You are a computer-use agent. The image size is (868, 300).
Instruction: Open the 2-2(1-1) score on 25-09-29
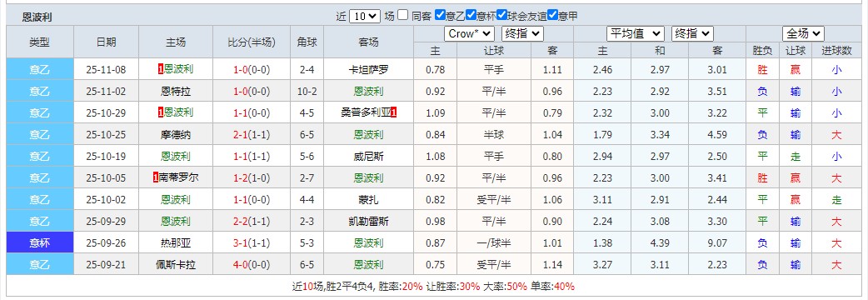pos(252,222)
